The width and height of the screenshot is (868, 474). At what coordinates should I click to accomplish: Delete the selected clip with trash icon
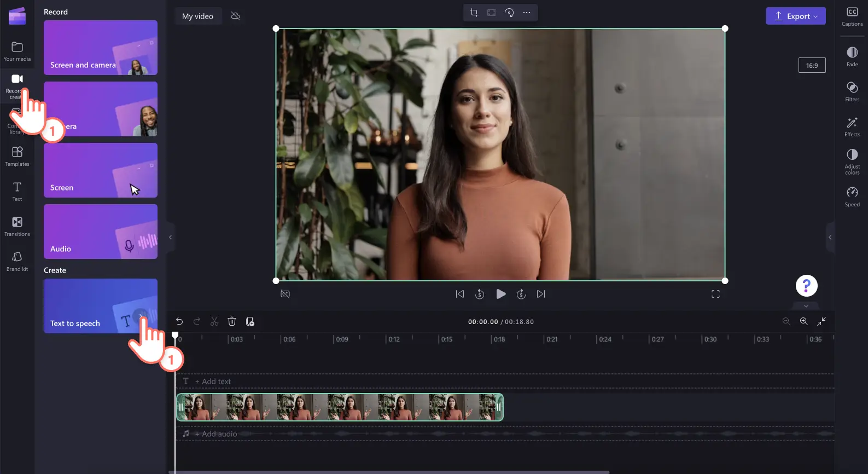(x=232, y=321)
